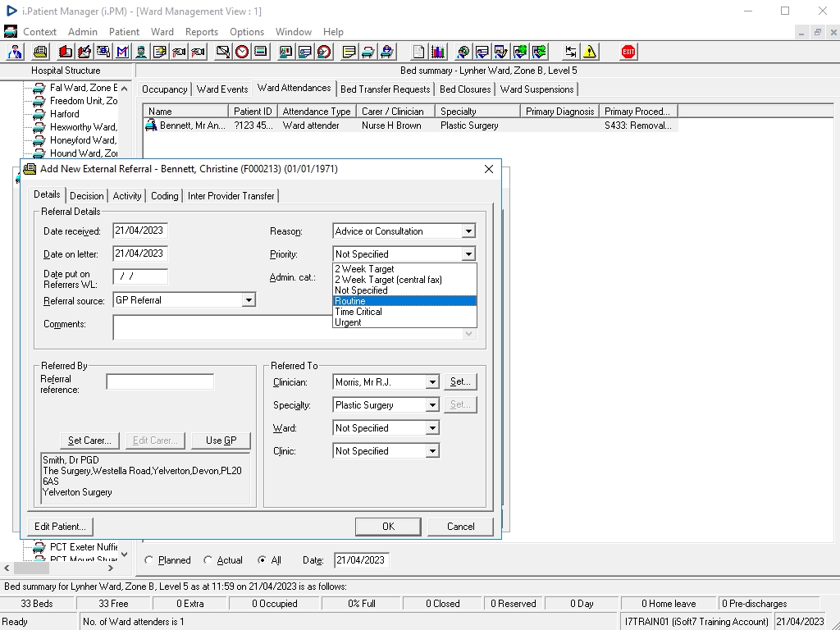Viewport: 840px width, 630px height.
Task: Cancel the Add New External Referral dialog
Action: [x=461, y=527]
